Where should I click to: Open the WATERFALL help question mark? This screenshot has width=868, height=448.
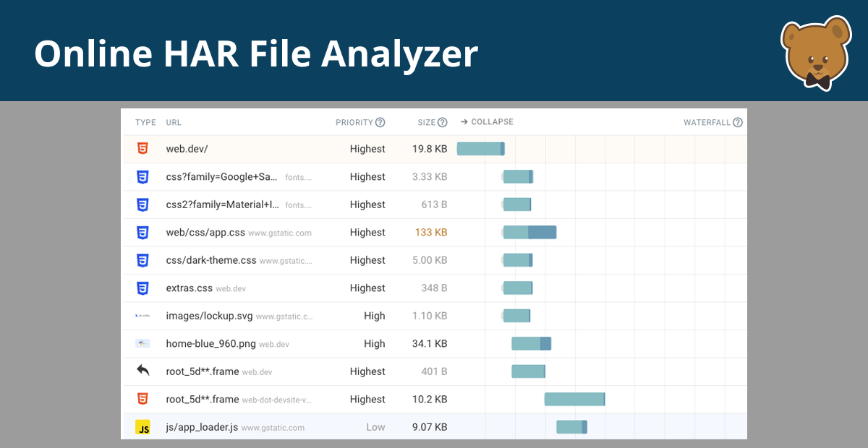tap(738, 122)
